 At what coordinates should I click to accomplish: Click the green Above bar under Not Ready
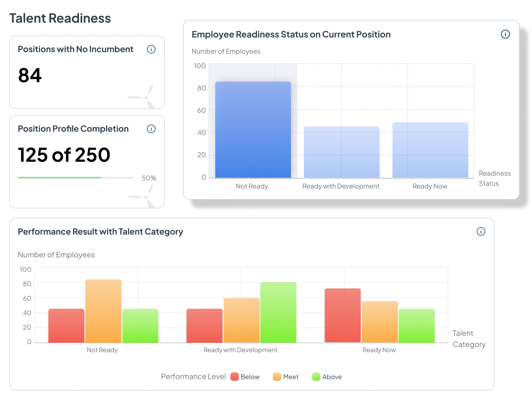click(140, 326)
